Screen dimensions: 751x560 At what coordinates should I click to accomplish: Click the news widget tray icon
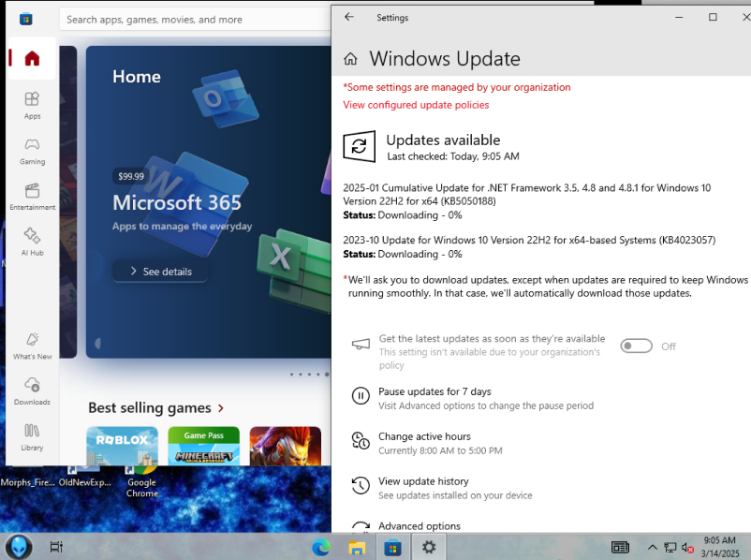click(x=620, y=547)
